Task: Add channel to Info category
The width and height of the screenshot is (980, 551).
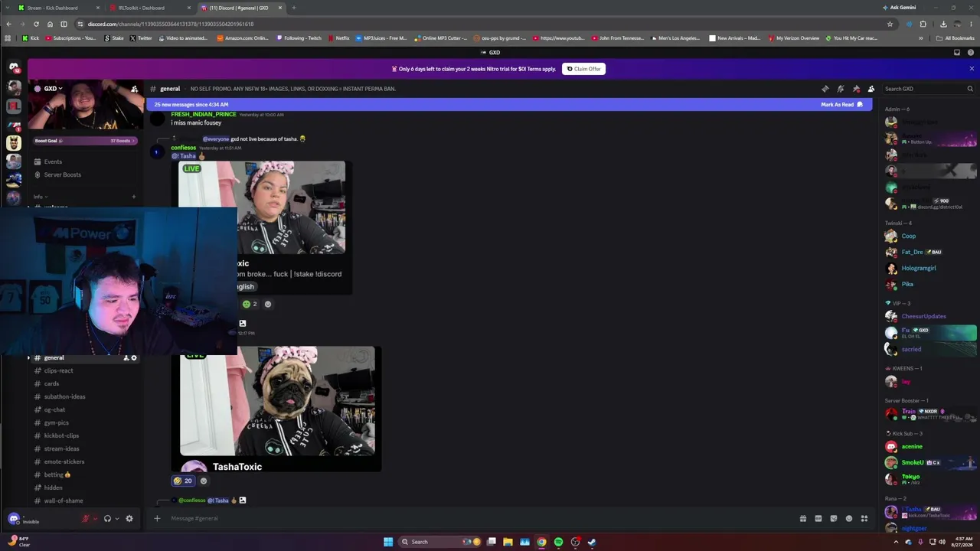Action: point(133,197)
